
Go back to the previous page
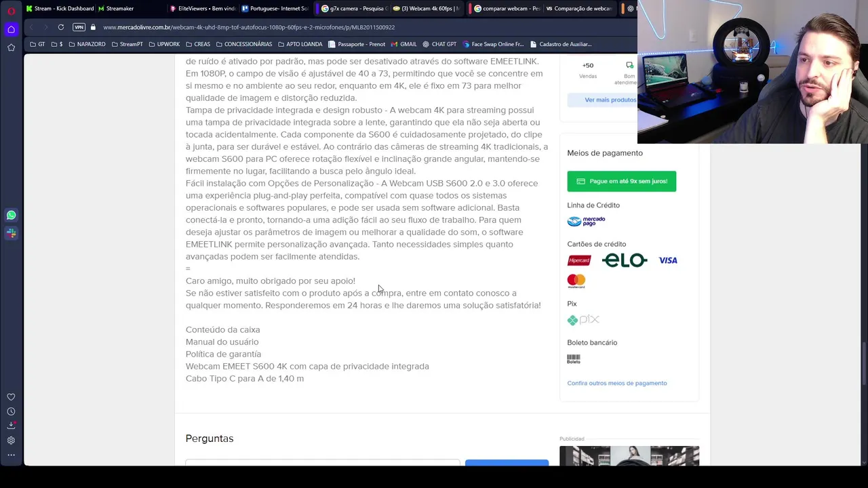pos(31,27)
